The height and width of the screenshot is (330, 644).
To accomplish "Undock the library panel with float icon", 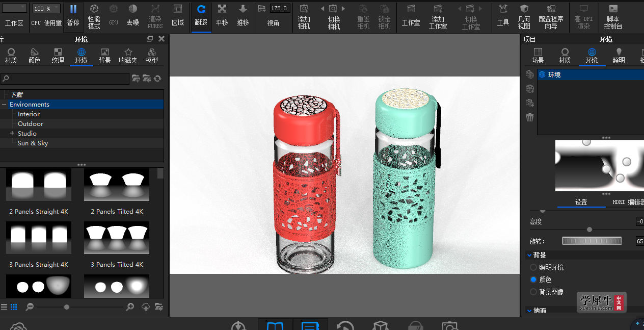I will (x=150, y=39).
